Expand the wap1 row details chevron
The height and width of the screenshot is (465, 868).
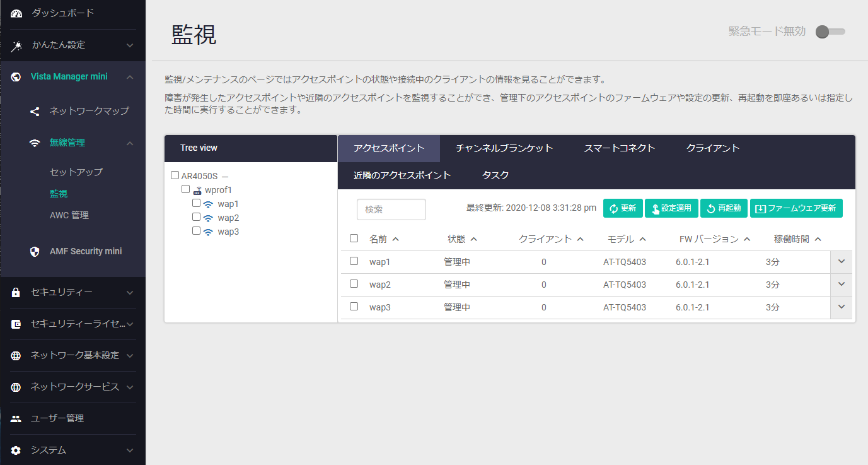click(841, 261)
